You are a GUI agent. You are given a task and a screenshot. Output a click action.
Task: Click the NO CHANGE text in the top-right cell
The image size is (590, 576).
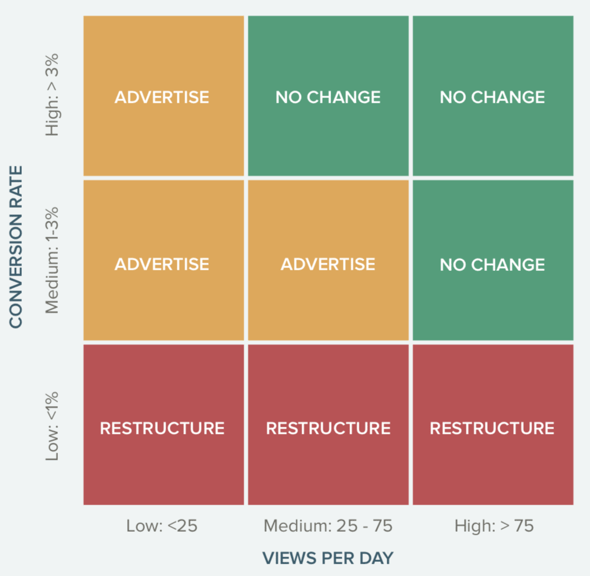(492, 97)
